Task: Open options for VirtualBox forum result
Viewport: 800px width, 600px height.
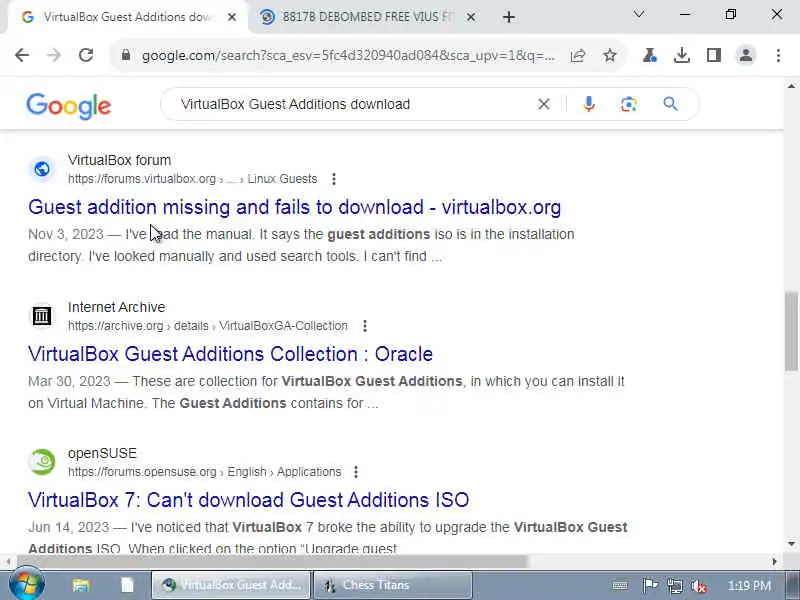Action: [334, 179]
